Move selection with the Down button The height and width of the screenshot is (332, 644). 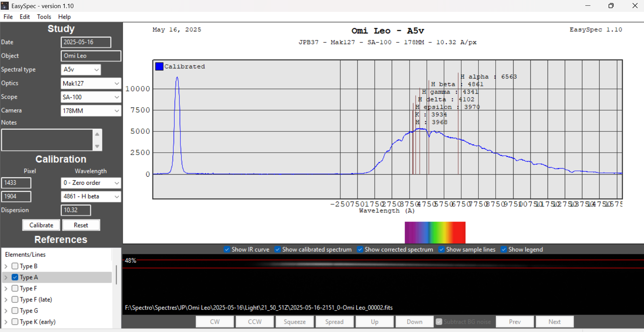click(x=414, y=322)
